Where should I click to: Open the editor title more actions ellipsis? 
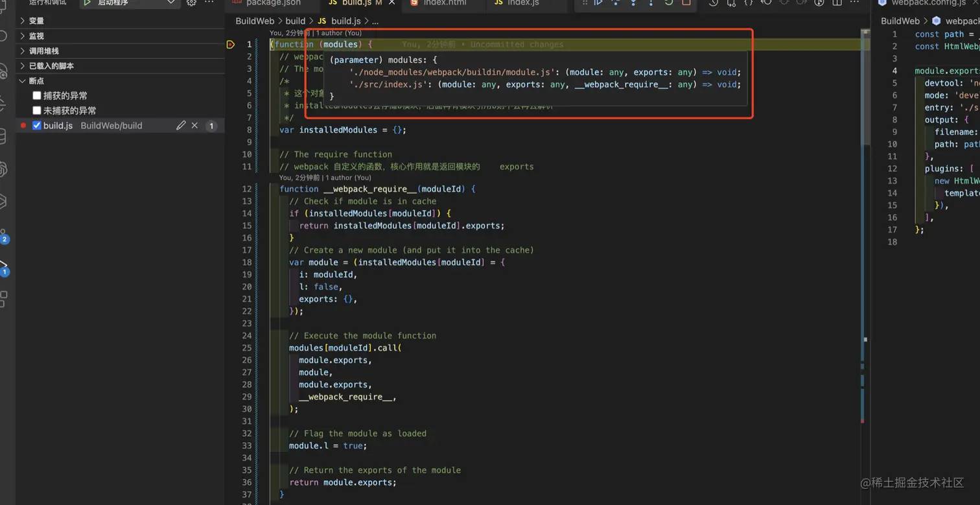[x=855, y=3]
